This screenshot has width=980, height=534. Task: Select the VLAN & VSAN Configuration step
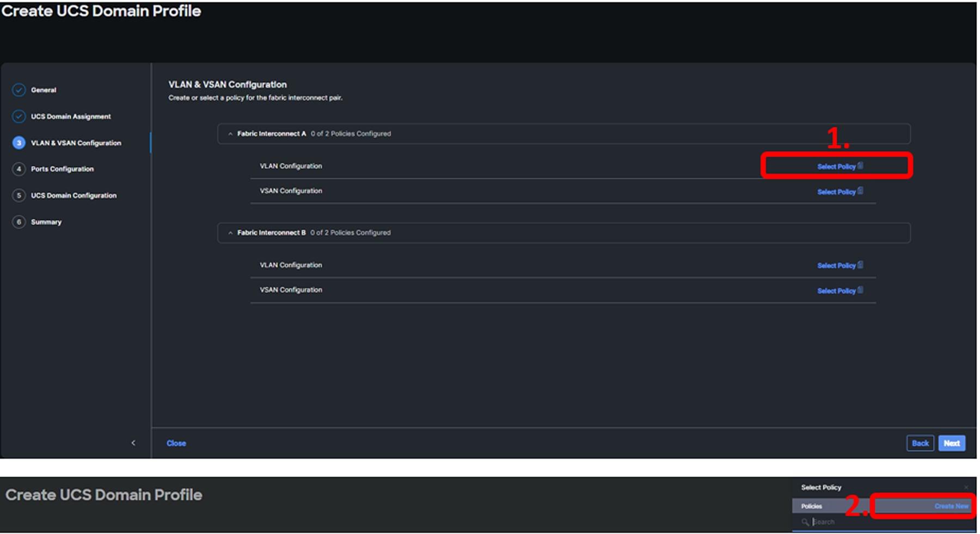76,143
